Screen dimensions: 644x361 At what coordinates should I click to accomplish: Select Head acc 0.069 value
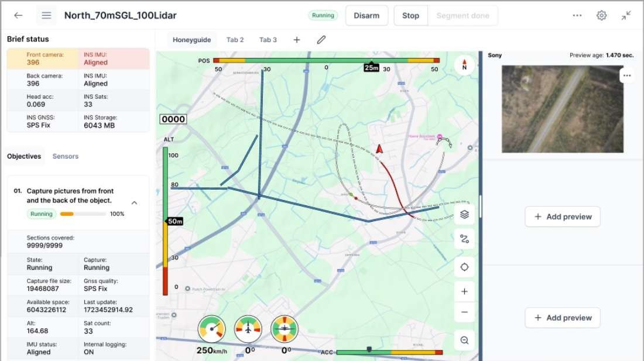point(36,104)
